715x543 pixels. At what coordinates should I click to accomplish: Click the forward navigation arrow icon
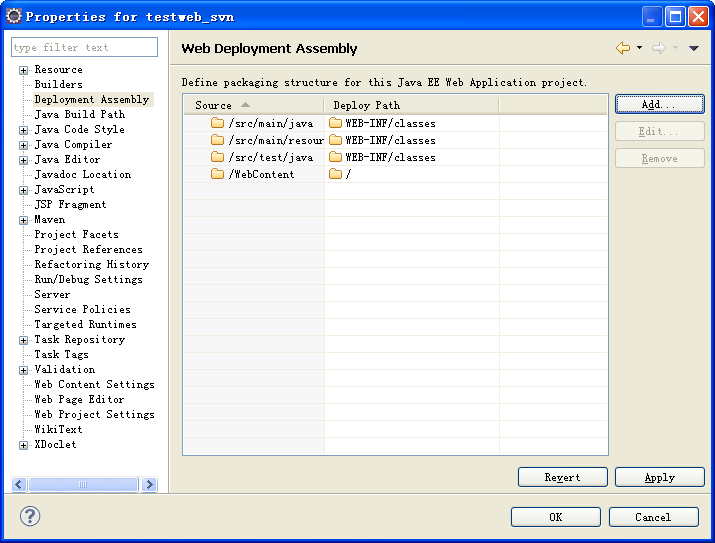coord(659,48)
